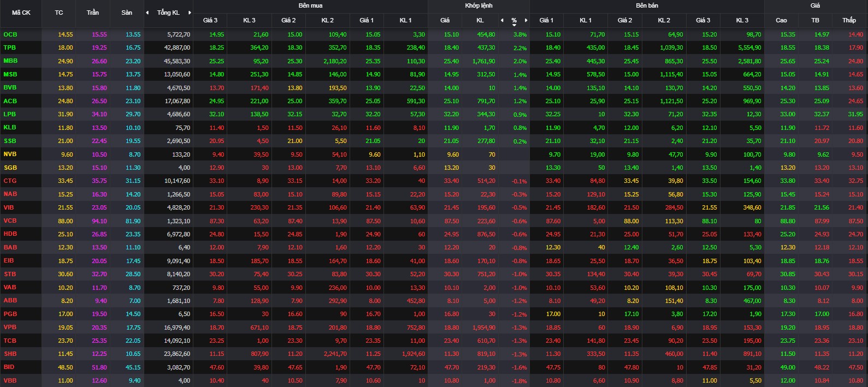
Task: Click MBB matched volume 1,761,90
Action: (x=484, y=61)
